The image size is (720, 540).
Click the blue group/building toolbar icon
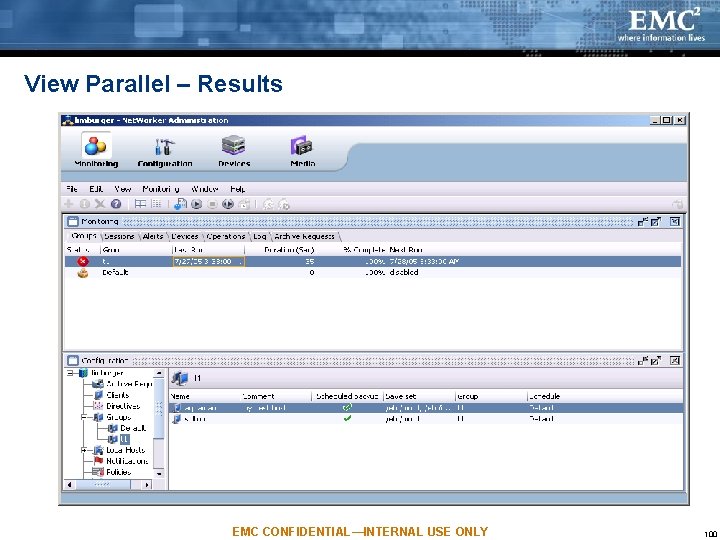[180, 204]
